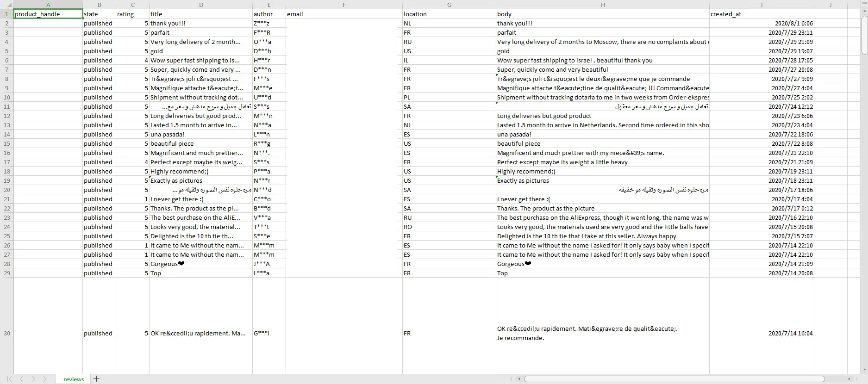Click the horizontal scrollbar thumb

pos(674,379)
